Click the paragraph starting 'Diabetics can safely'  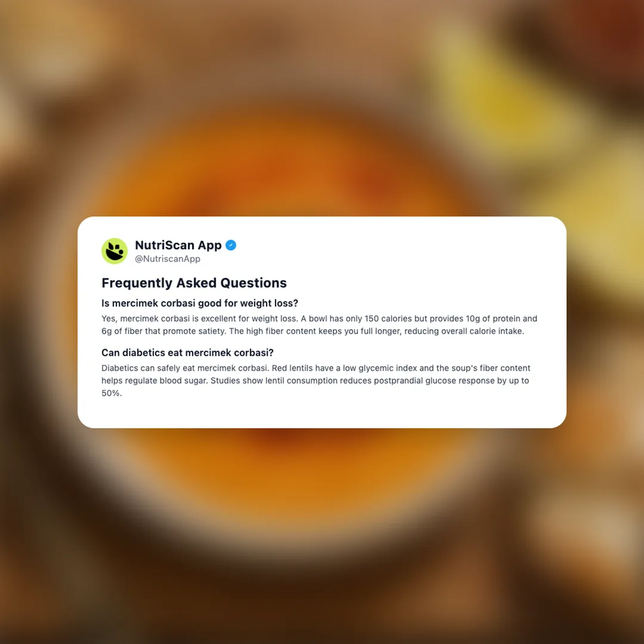pos(316,380)
